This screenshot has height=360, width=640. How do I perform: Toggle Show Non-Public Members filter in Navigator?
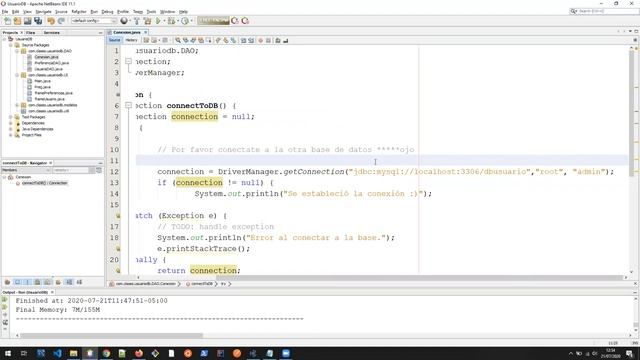38,282
